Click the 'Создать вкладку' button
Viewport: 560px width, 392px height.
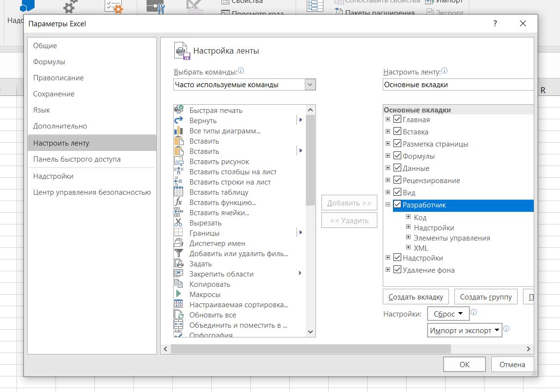[x=416, y=297]
